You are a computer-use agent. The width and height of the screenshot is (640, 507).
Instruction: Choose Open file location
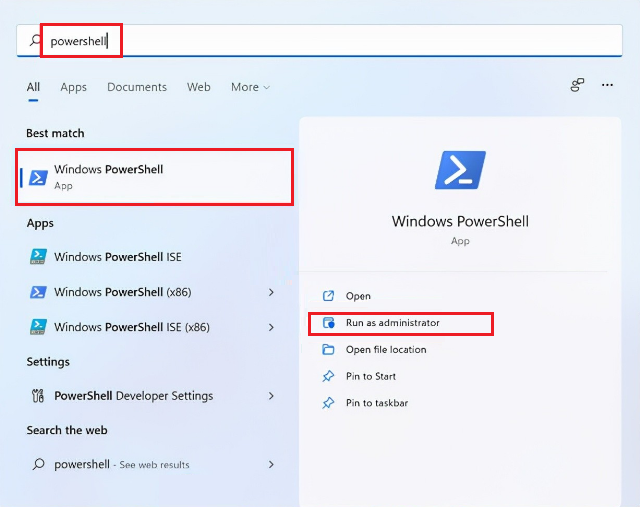(x=386, y=349)
